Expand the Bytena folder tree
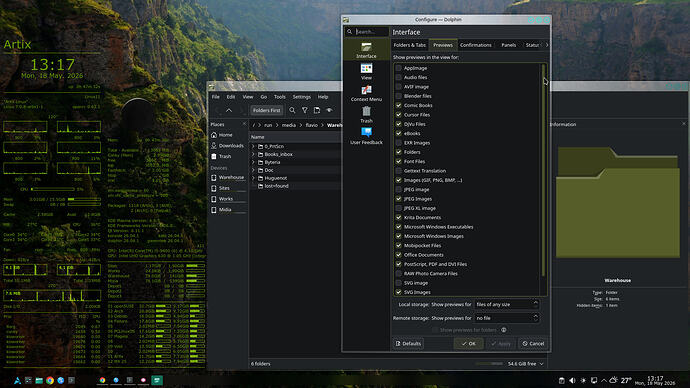This screenshot has height=388, width=690. pyautogui.click(x=253, y=162)
